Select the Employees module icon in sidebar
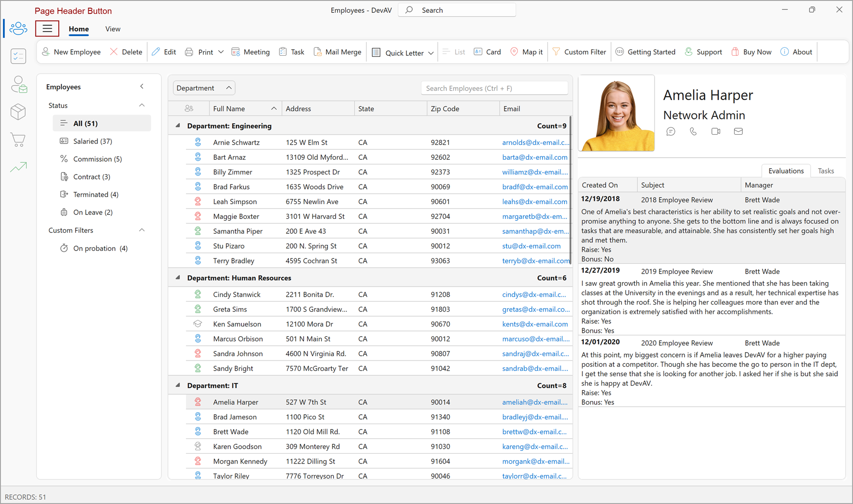 click(18, 29)
